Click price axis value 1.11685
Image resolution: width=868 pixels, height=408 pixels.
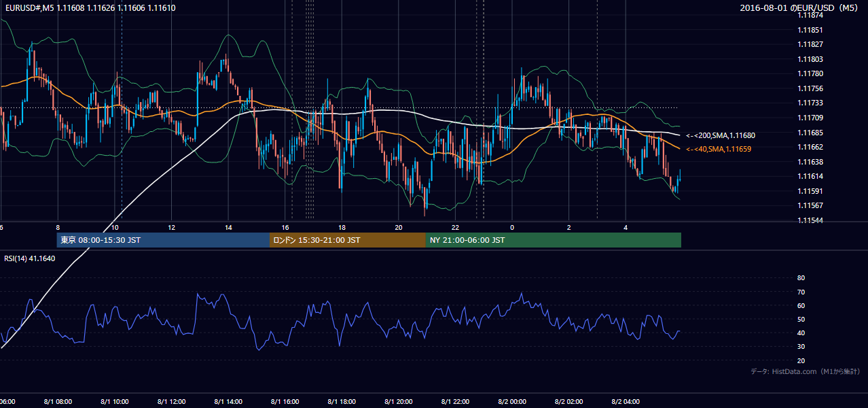click(811, 132)
